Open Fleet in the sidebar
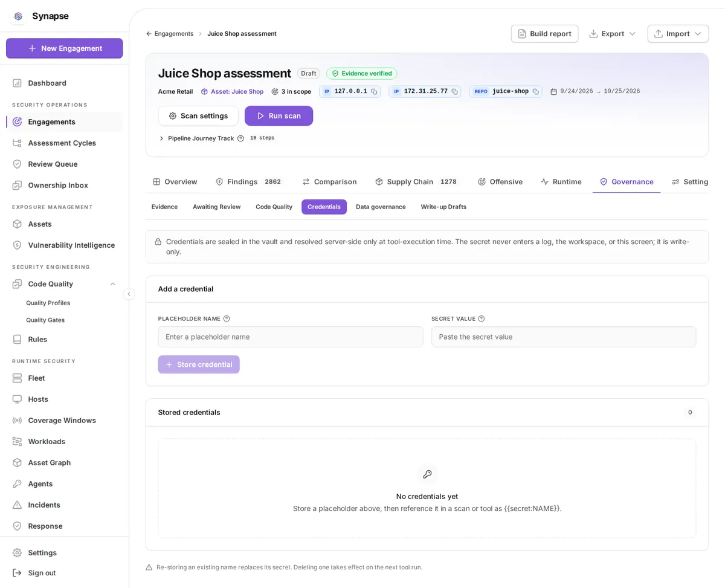This screenshot has width=725, height=588. 65,378
